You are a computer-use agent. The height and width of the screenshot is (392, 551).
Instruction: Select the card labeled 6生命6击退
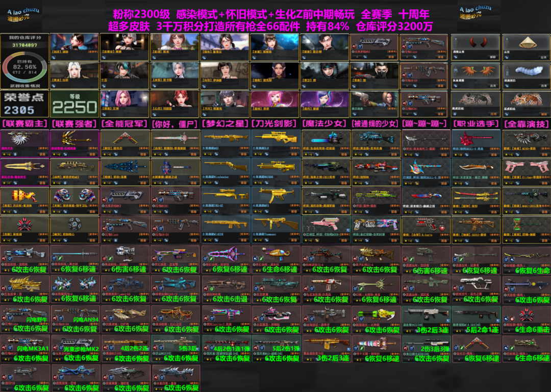527,319
